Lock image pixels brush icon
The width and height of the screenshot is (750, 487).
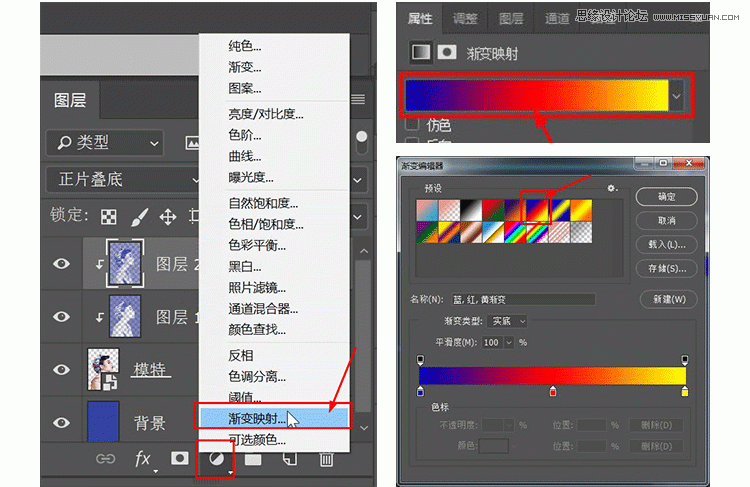click(139, 217)
